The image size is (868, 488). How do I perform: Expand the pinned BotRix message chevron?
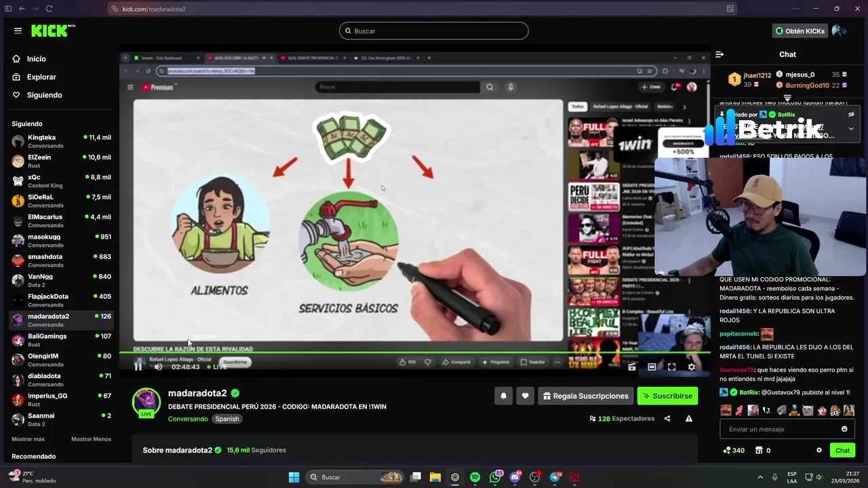pos(851,129)
